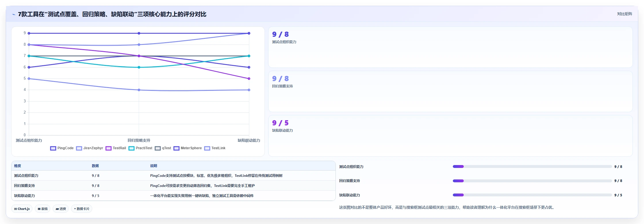Click the description starting 一体化平台能实现
The image size is (644, 224).
pyautogui.click(x=202, y=196)
